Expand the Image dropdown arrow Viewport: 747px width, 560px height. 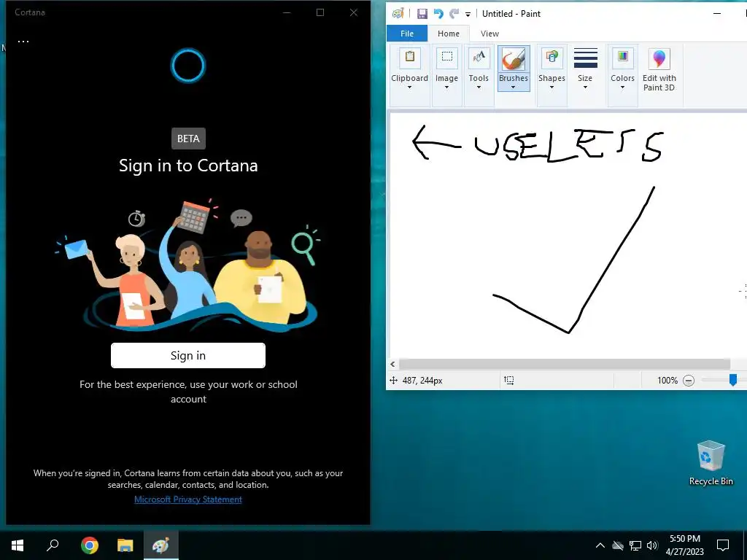[446, 87]
